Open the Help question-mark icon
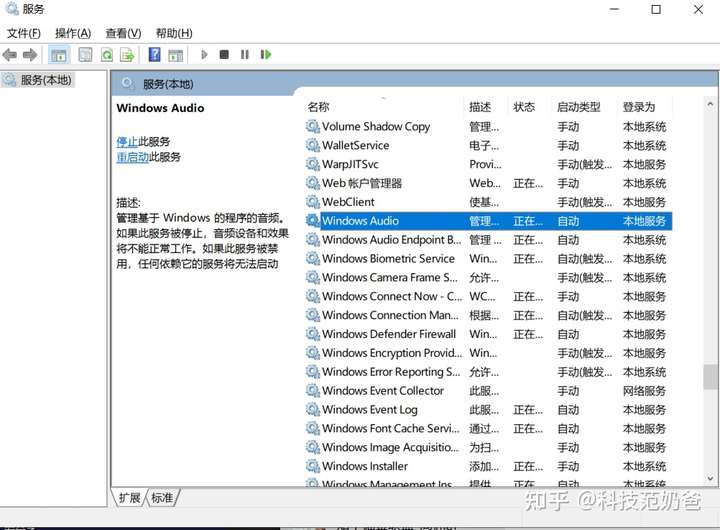Image resolution: width=720 pixels, height=530 pixels. [155, 55]
